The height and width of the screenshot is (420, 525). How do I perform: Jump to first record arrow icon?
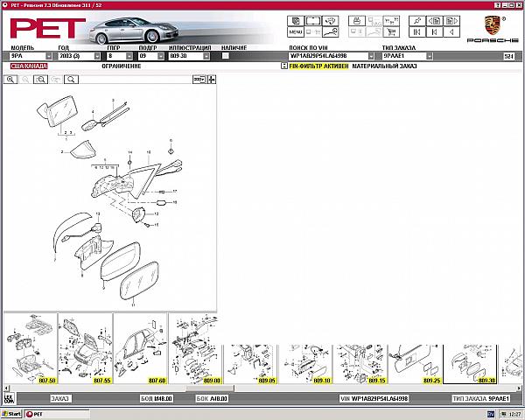click(x=416, y=31)
